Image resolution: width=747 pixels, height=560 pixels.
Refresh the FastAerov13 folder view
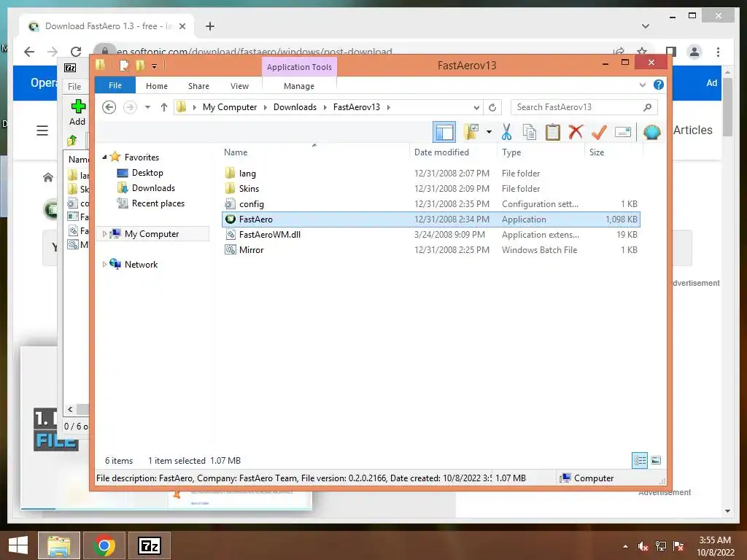point(492,107)
